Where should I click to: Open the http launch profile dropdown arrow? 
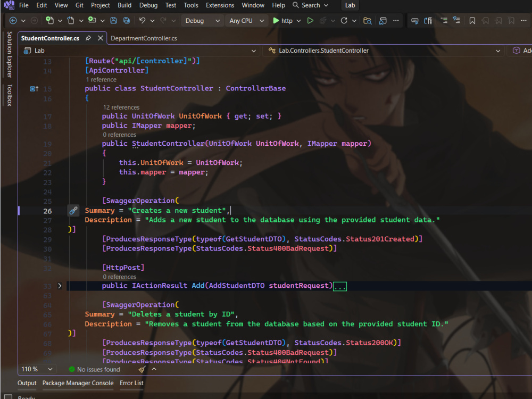pos(298,21)
